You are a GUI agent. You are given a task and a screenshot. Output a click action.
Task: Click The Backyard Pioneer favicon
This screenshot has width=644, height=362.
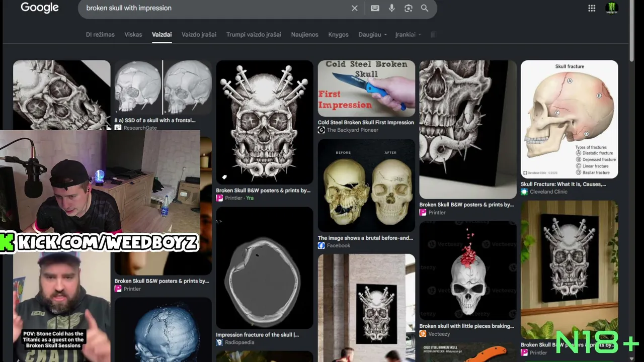(x=321, y=130)
